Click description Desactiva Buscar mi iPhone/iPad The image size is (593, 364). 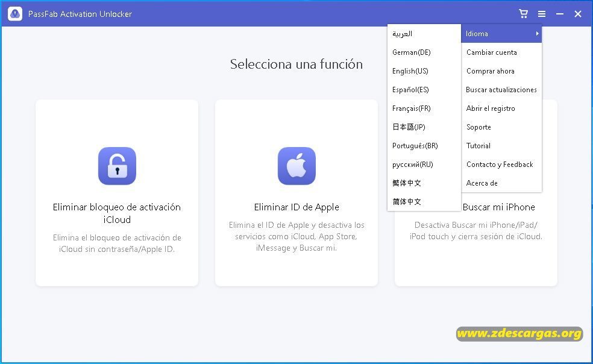point(475,230)
